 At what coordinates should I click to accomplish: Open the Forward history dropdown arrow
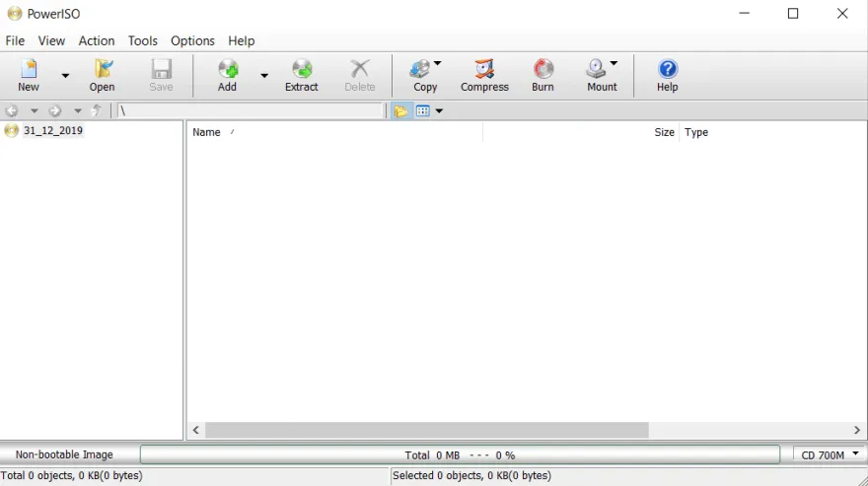tap(78, 110)
